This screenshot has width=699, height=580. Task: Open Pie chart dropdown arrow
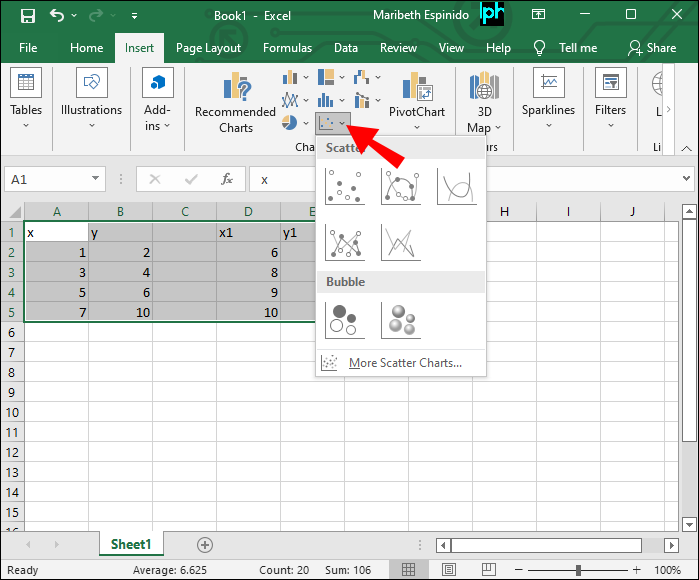306,123
